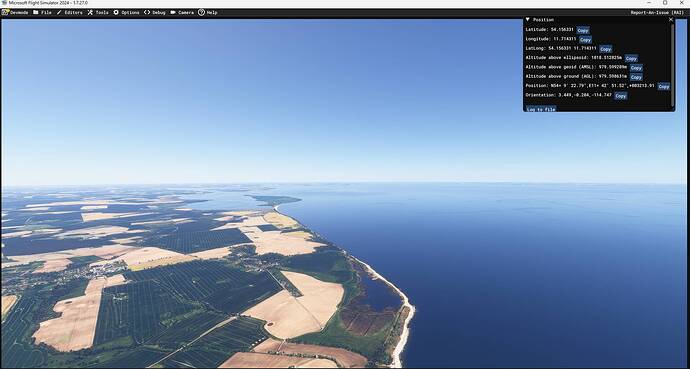The width and height of the screenshot is (690, 369).
Task: Open the Camera menu
Action: (x=182, y=13)
